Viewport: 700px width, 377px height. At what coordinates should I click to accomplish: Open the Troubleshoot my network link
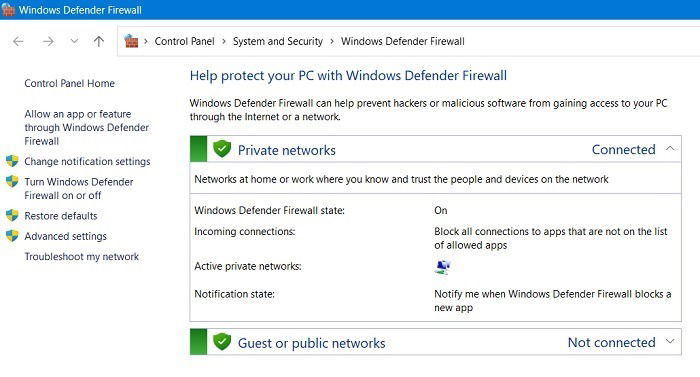click(x=82, y=256)
